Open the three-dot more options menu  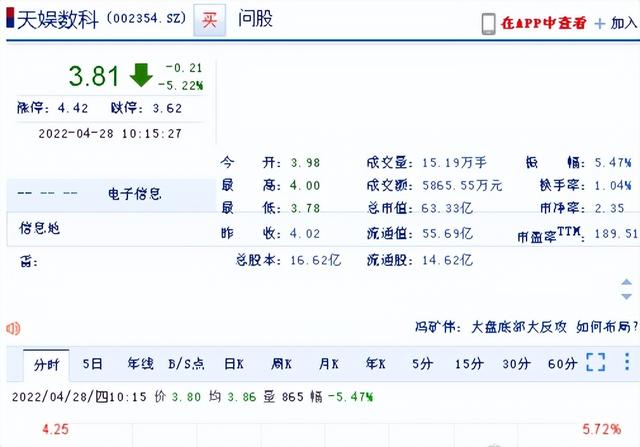pyautogui.click(x=627, y=362)
